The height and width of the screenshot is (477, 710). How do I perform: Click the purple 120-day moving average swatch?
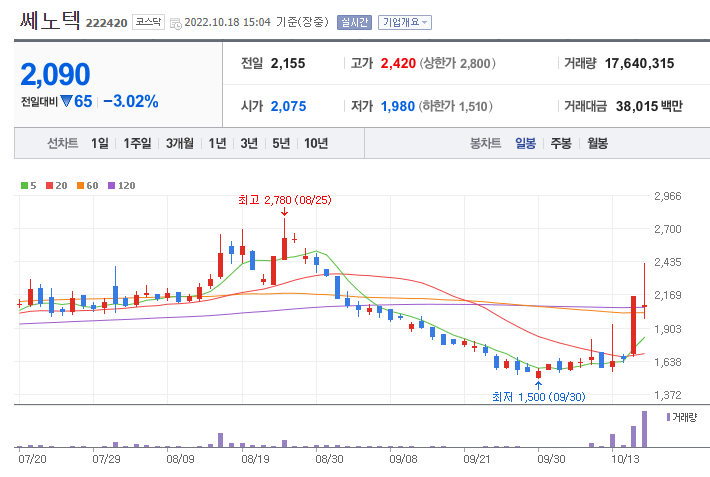click(x=111, y=185)
